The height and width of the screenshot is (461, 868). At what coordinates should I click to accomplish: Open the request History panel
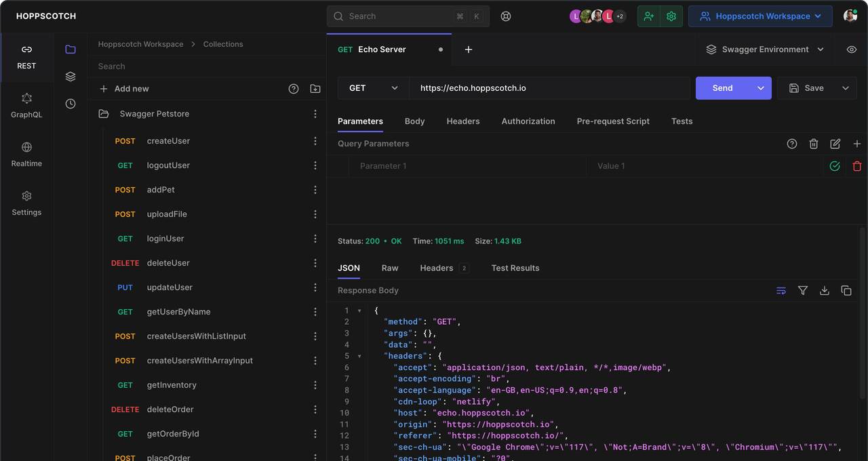click(70, 102)
